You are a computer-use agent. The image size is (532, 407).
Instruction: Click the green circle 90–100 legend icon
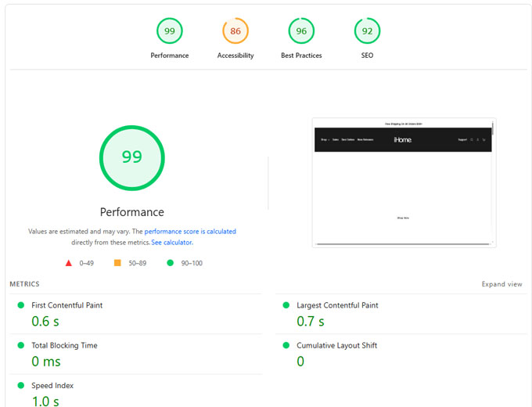[170, 263]
